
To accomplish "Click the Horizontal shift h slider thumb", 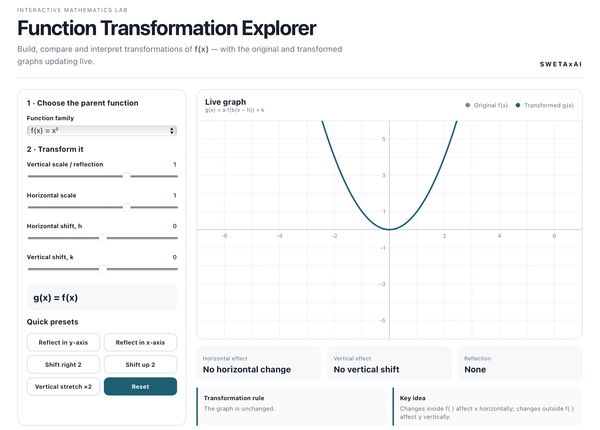I will [x=103, y=238].
